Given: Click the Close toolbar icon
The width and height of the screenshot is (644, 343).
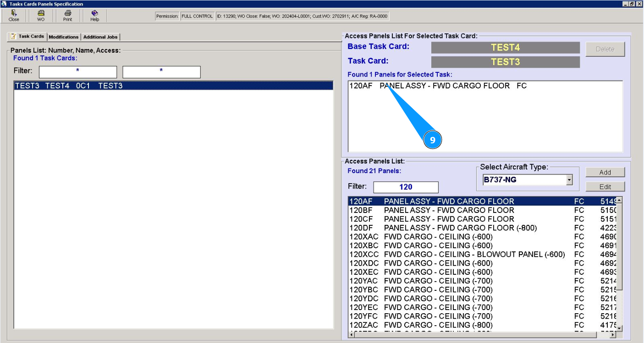Looking at the screenshot, I should pyautogui.click(x=14, y=16).
